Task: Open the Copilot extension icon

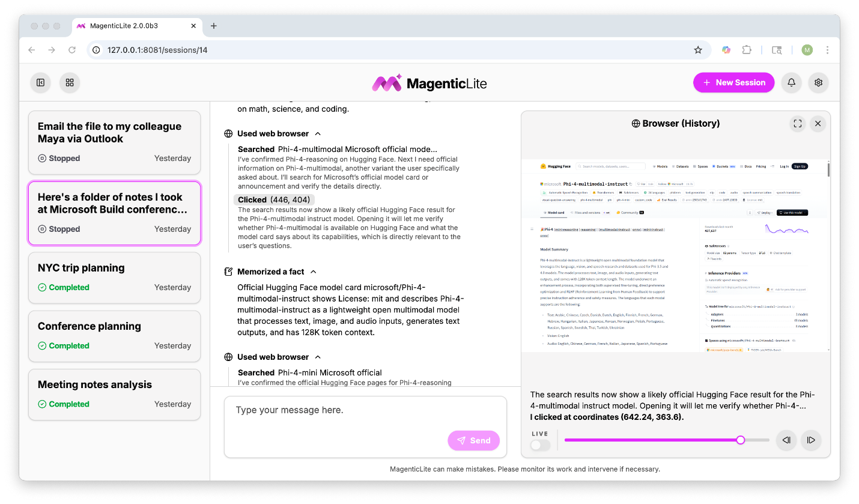Action: 726,50
